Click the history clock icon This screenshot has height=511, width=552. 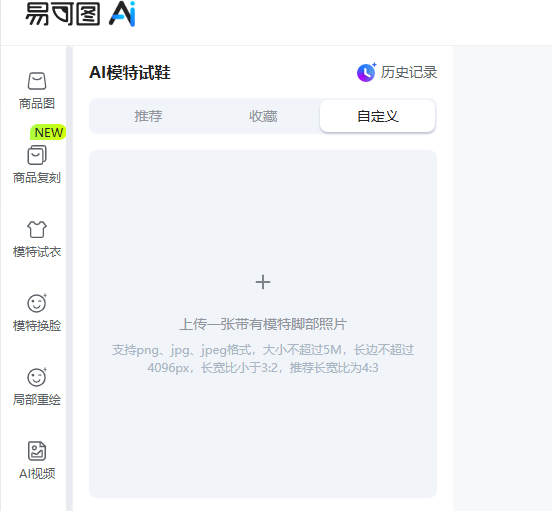coord(366,72)
